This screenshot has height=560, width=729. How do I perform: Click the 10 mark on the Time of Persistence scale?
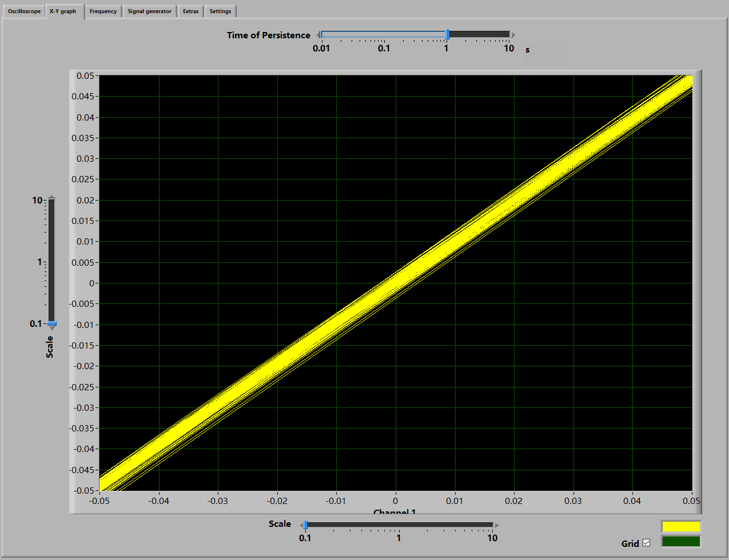click(509, 49)
